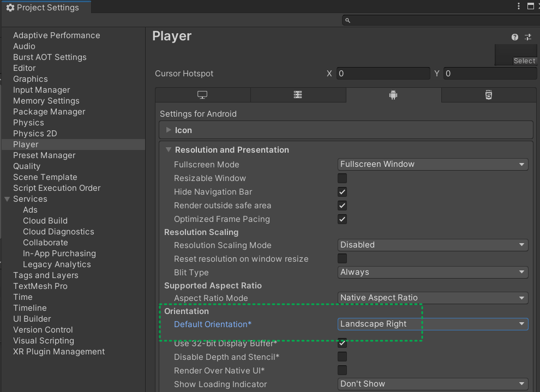Disable Optimized Frame Pacing
Image resolution: width=540 pixels, height=392 pixels.
click(342, 219)
